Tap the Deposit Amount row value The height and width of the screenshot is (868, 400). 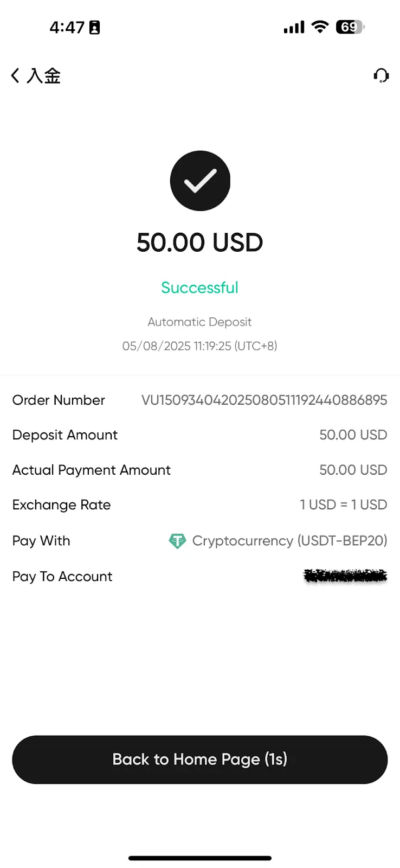353,435
